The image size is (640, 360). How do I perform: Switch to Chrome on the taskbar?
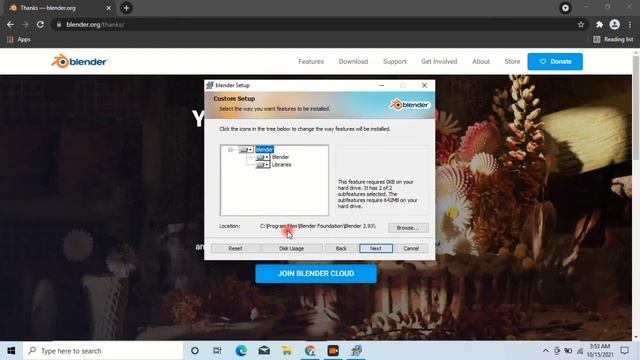(310, 351)
